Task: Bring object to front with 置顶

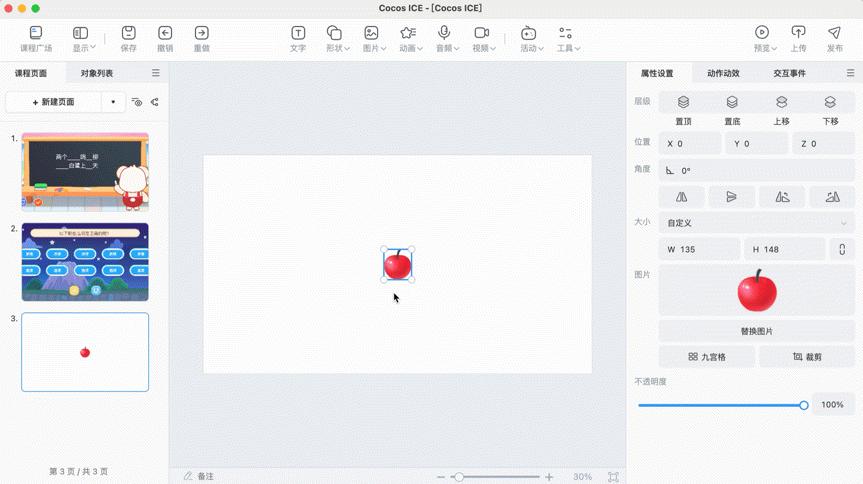Action: coord(683,102)
